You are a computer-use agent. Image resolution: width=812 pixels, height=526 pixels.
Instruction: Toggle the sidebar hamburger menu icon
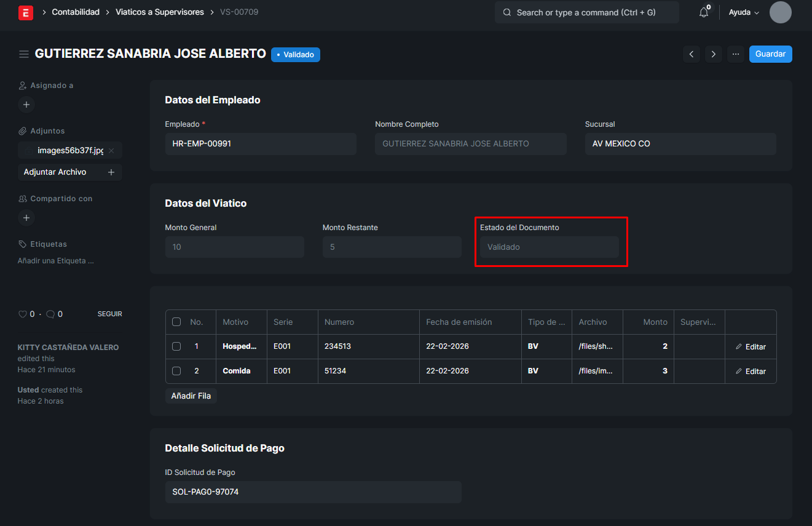[24, 54]
